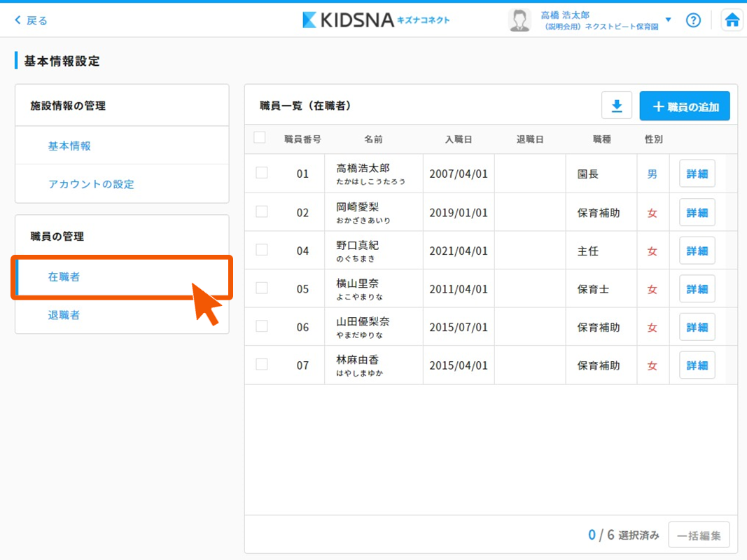Viewport: 747px width, 560px height.
Task: Click the KIDSNA logo
Action: [376, 20]
